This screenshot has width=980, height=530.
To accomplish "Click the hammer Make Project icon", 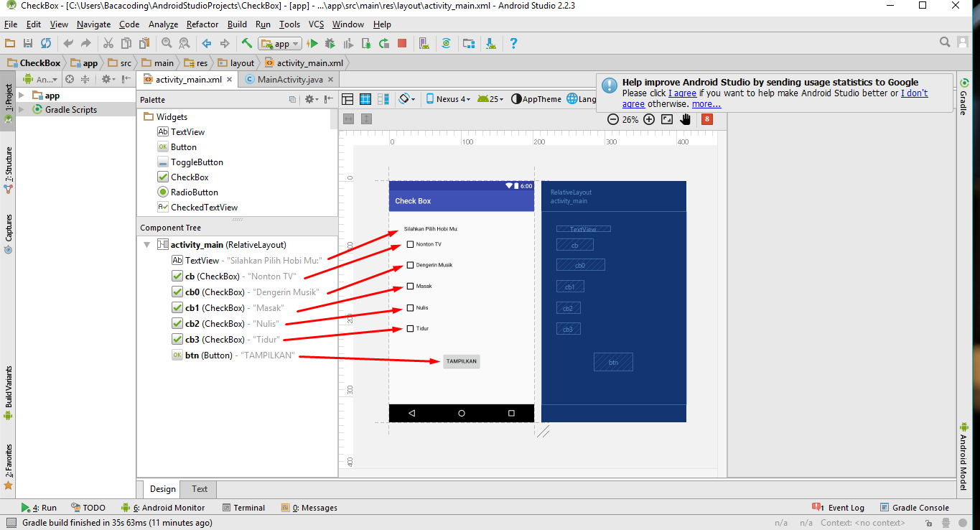I will (246, 43).
